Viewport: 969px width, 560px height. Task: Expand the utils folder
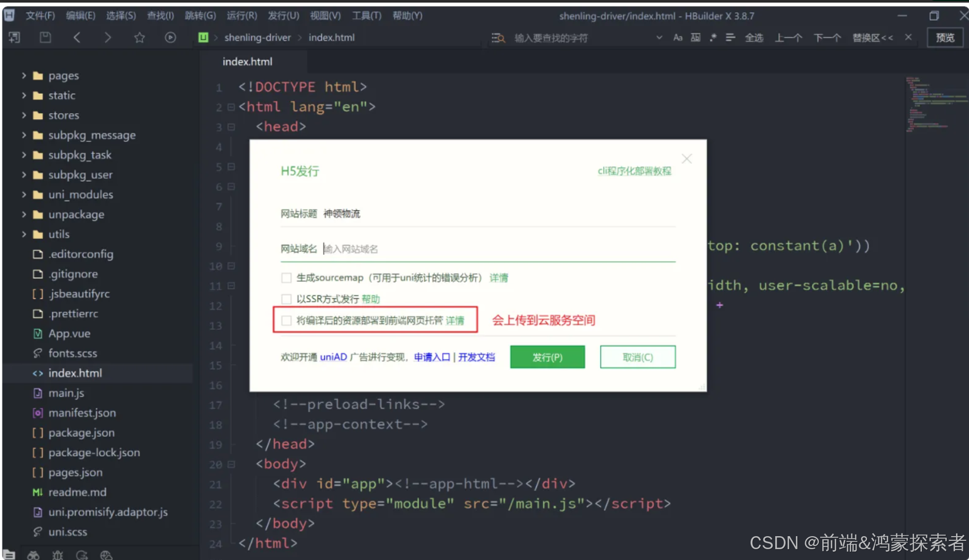point(24,234)
